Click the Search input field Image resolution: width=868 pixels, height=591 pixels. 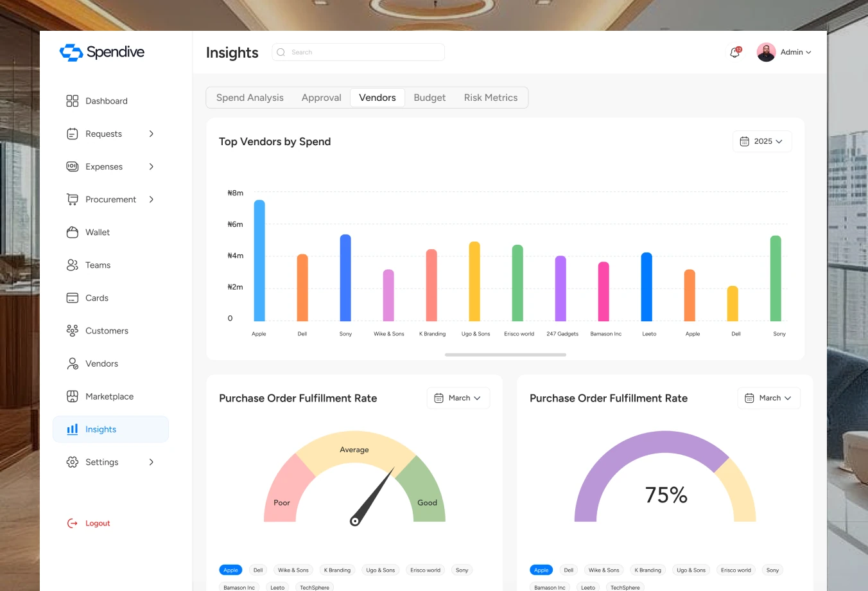358,52
